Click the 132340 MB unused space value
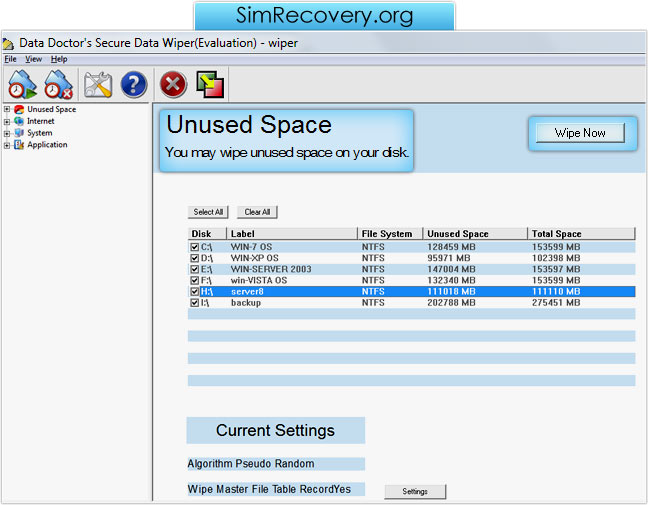 (451, 281)
